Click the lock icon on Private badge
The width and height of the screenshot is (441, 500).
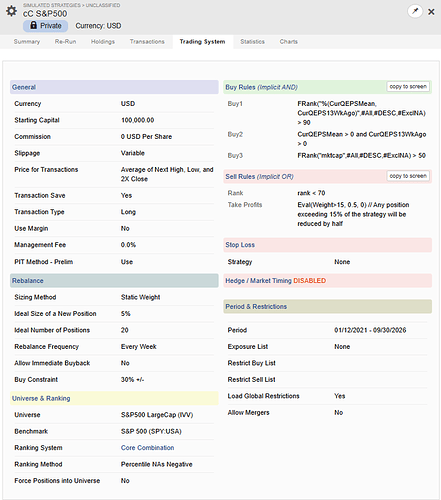33,25
